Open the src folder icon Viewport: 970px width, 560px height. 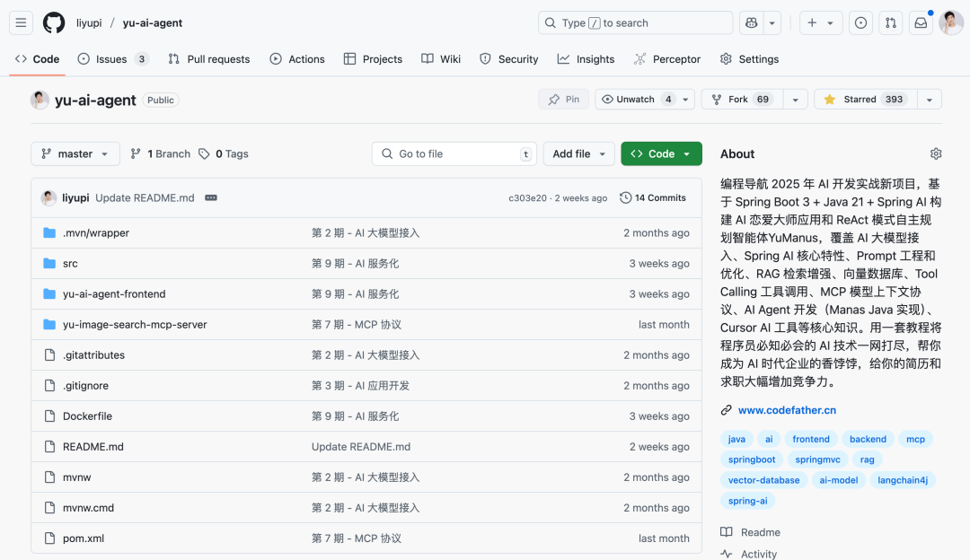[x=49, y=263]
